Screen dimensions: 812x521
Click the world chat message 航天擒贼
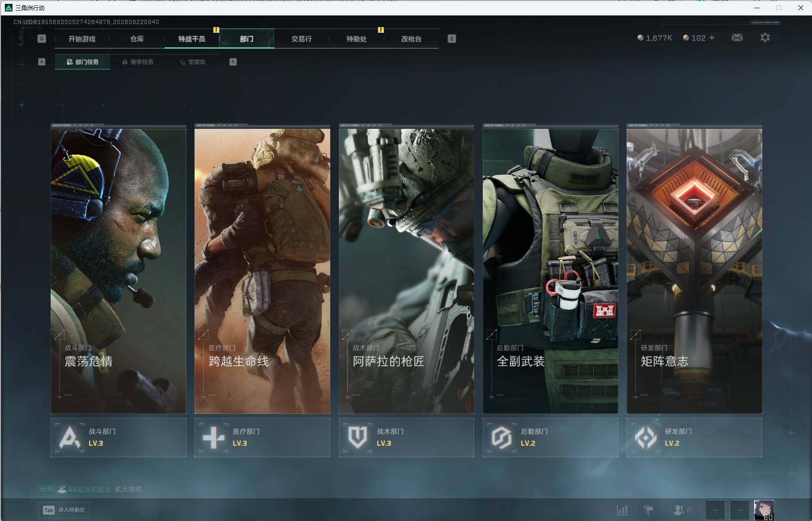[x=128, y=490]
